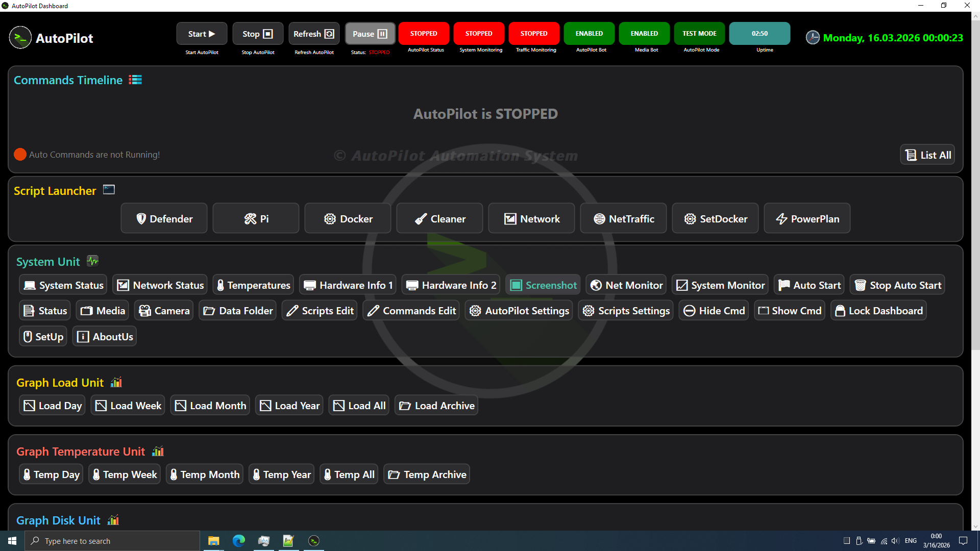The width and height of the screenshot is (980, 551).
Task: Toggle the Traffic Monitoring STOPPED status
Action: [x=534, y=34]
